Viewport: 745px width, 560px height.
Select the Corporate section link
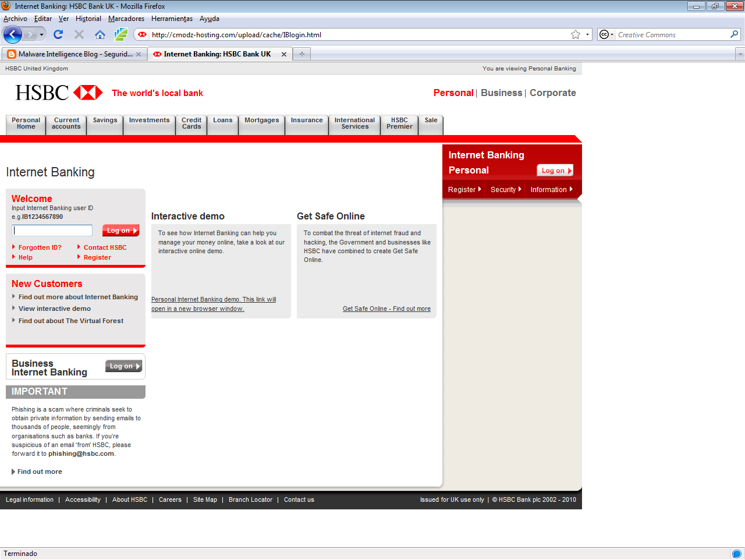coord(552,93)
